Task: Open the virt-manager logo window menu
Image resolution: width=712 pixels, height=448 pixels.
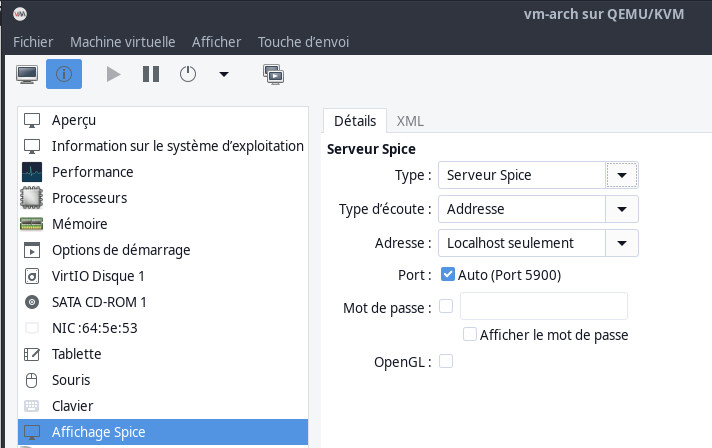Action: [21, 14]
